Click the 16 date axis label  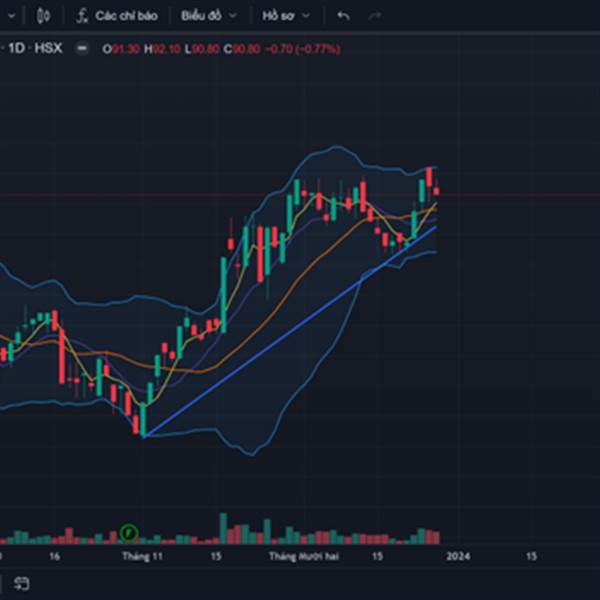click(x=54, y=556)
